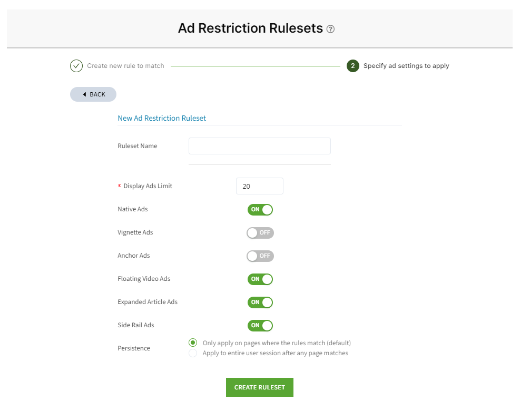The height and width of the screenshot is (420, 520).
Task: Toggle Side Rail Ads off
Action: (x=260, y=326)
